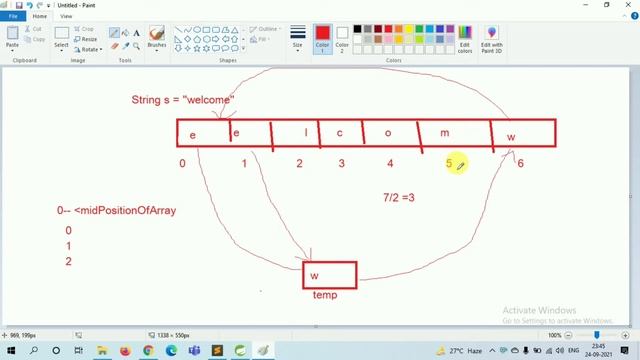This screenshot has width=640, height=360.
Task: Open the Windows Start menu
Action: [11, 350]
